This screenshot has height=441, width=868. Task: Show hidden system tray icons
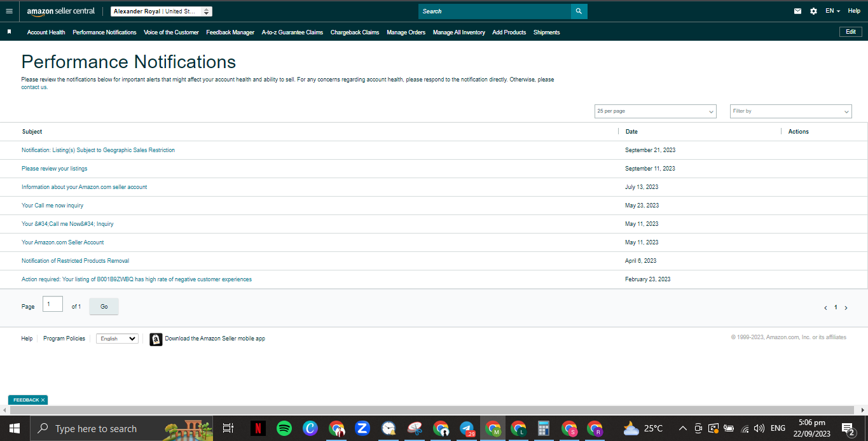click(x=683, y=428)
